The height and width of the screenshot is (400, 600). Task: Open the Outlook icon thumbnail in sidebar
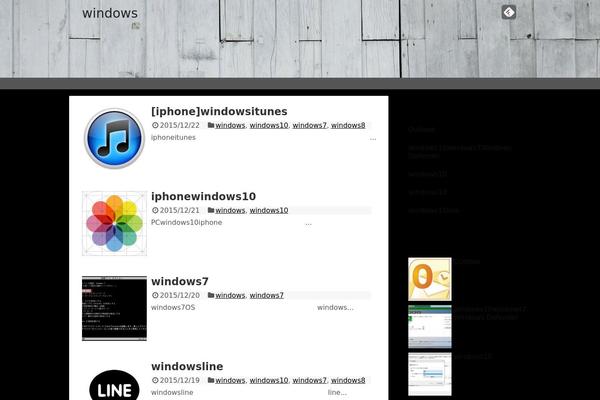pyautogui.click(x=430, y=279)
